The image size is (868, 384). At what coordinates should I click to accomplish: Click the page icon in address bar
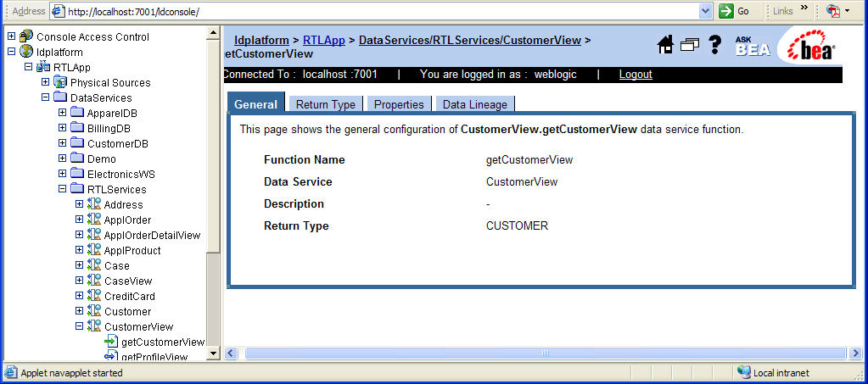pos(59,11)
